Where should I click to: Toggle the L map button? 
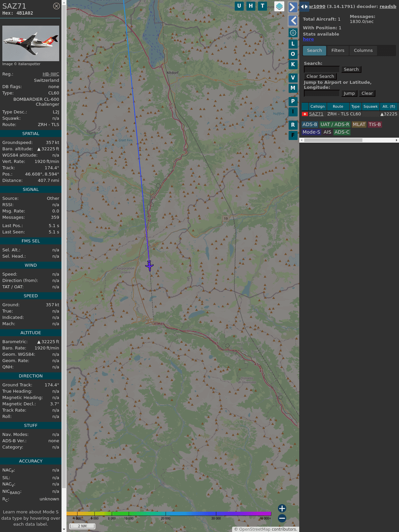293,44
